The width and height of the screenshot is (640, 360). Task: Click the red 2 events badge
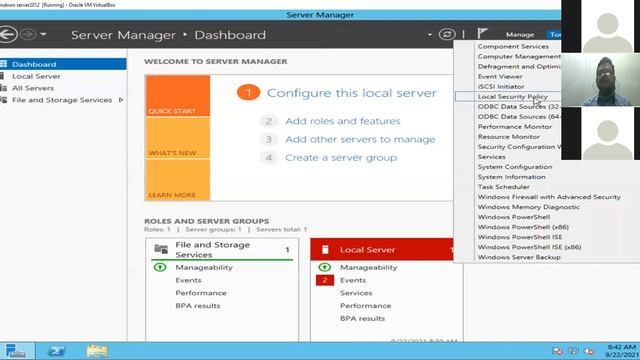point(325,280)
